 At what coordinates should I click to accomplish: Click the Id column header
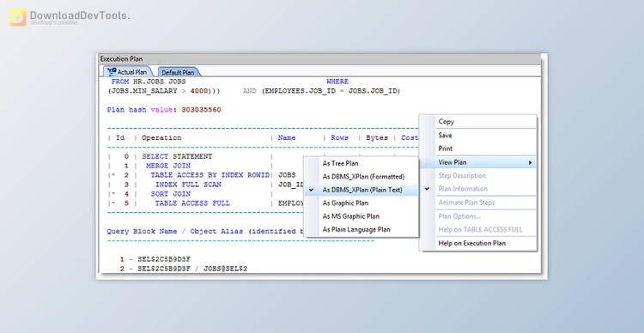coord(120,138)
